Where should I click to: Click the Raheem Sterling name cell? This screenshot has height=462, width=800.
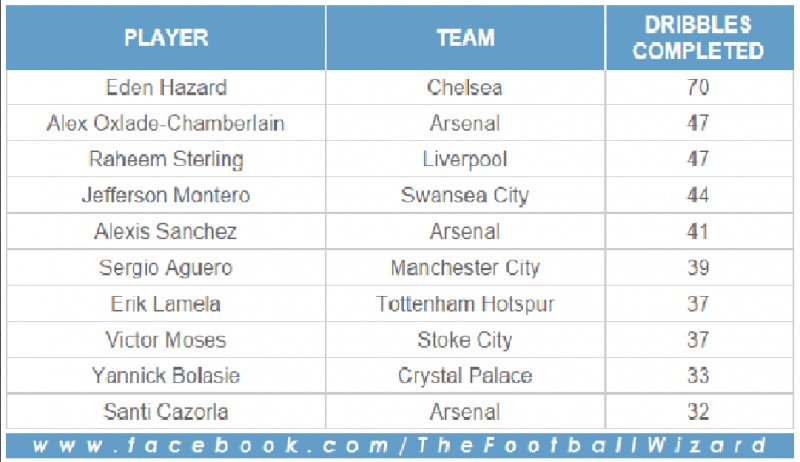coord(166,159)
